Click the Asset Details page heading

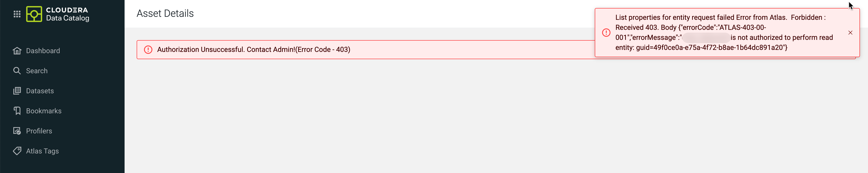coord(165,14)
